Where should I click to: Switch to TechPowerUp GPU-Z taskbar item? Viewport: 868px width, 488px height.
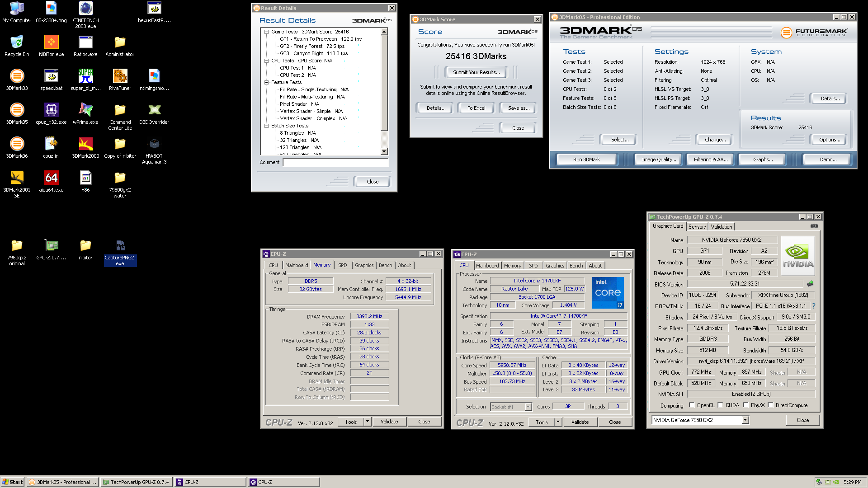coord(137,482)
